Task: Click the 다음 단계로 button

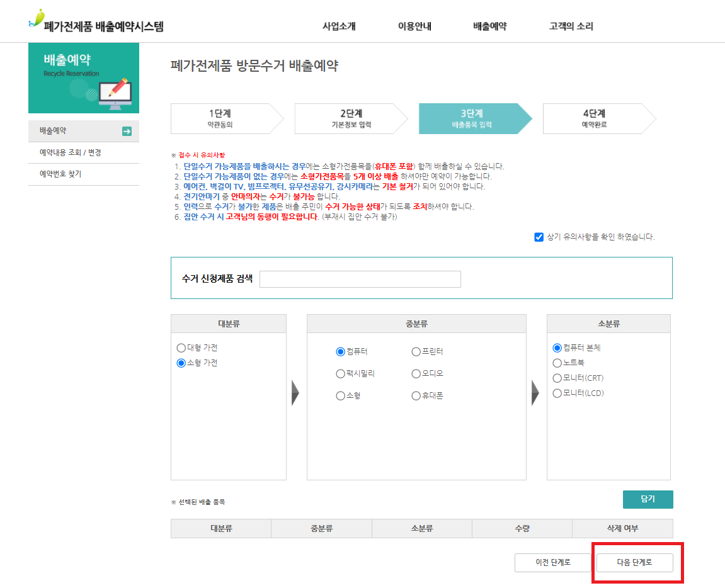Action: [x=635, y=563]
